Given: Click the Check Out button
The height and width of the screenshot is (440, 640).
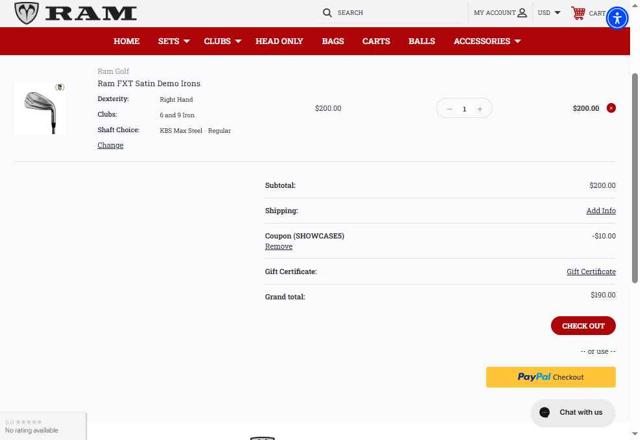Looking at the screenshot, I should [x=583, y=326].
